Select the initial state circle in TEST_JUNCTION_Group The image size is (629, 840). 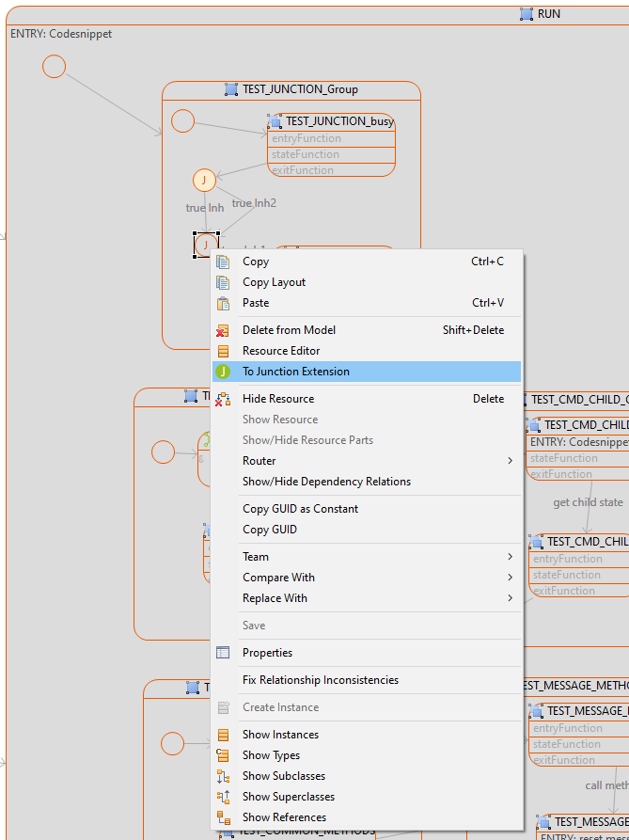pyautogui.click(x=182, y=121)
